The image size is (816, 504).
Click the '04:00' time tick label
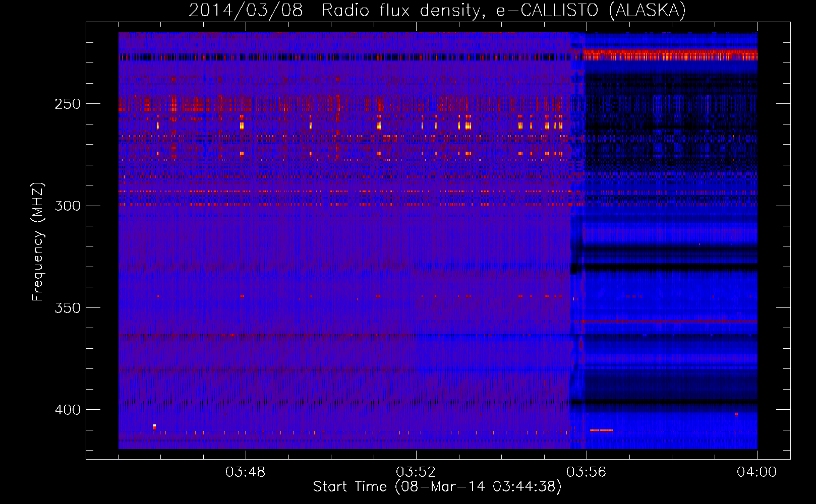[x=756, y=472]
